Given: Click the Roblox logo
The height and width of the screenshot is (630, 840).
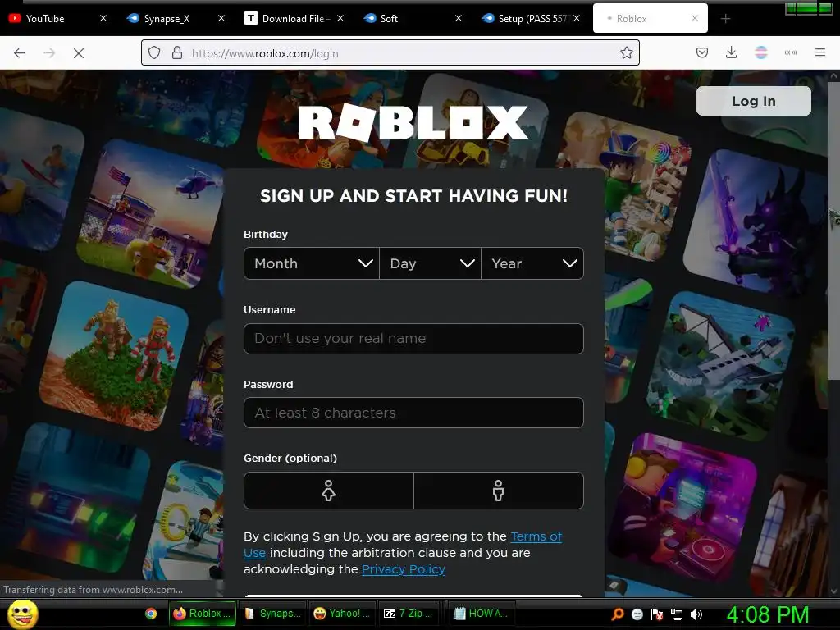Looking at the screenshot, I should 413,123.
